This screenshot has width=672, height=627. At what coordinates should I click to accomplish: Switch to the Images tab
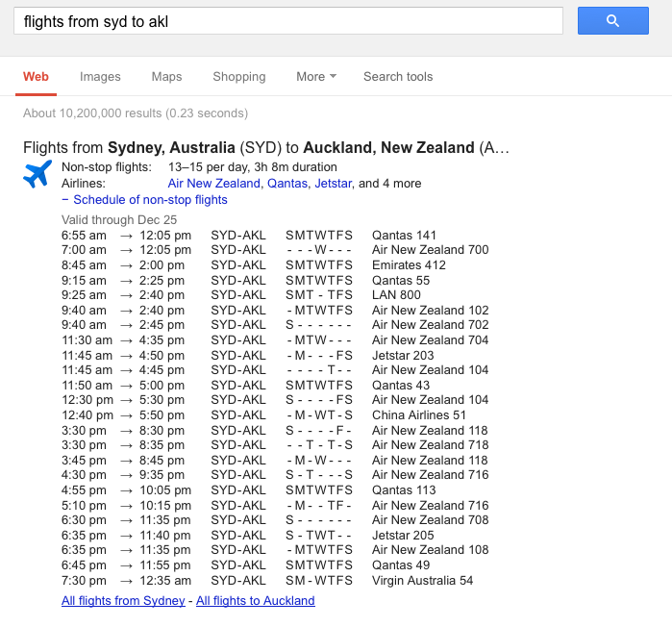(100, 77)
